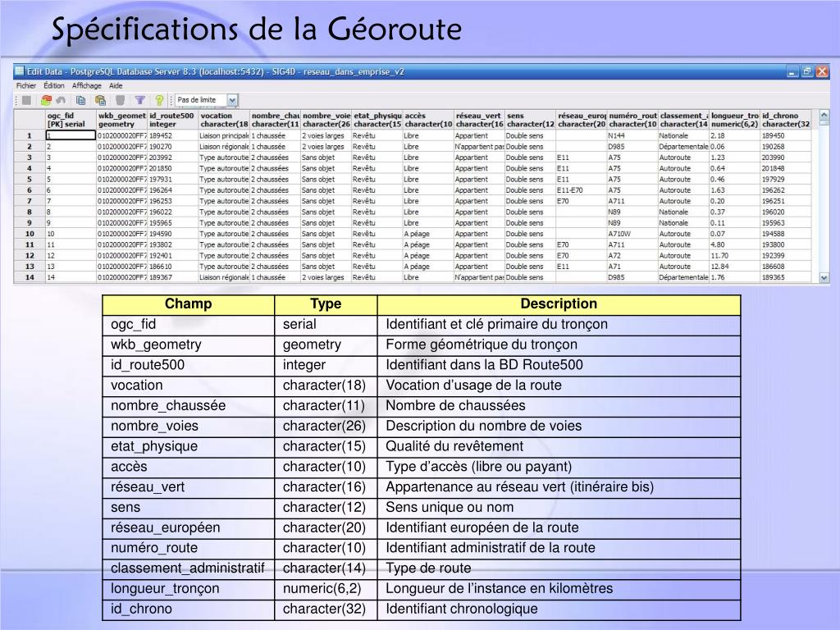Click the grid scrollbar down arrow
Screen dimensions: 840x630
pyautogui.click(x=824, y=277)
